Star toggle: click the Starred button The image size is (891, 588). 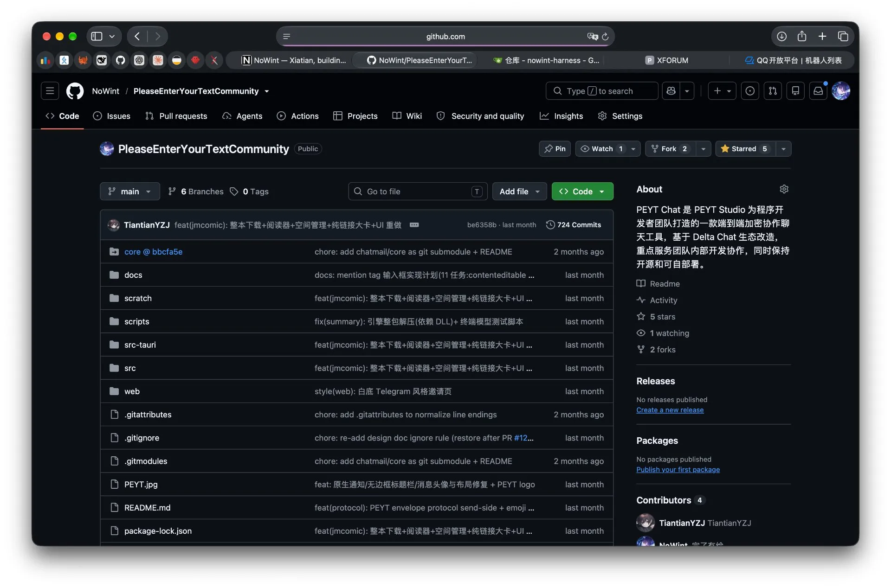click(x=745, y=149)
